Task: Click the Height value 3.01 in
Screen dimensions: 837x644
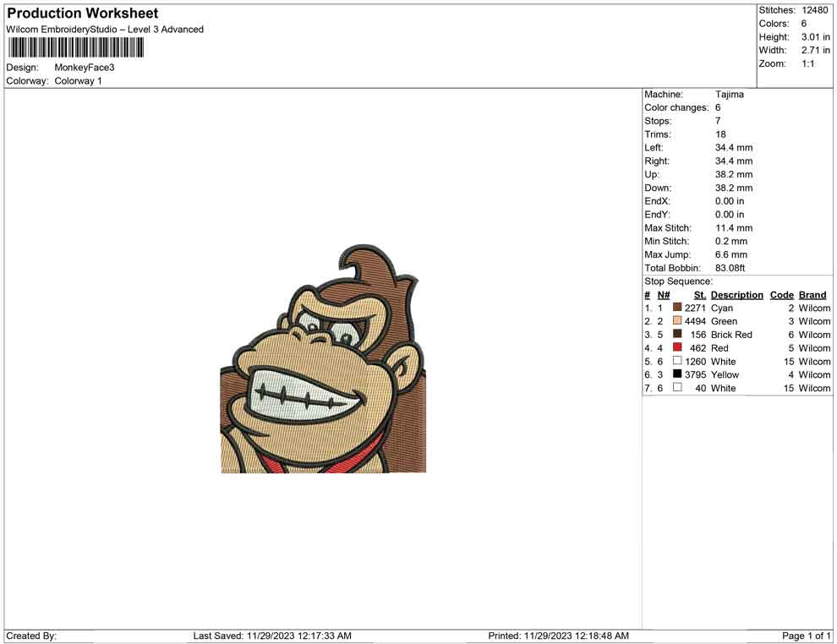Action: (x=815, y=37)
